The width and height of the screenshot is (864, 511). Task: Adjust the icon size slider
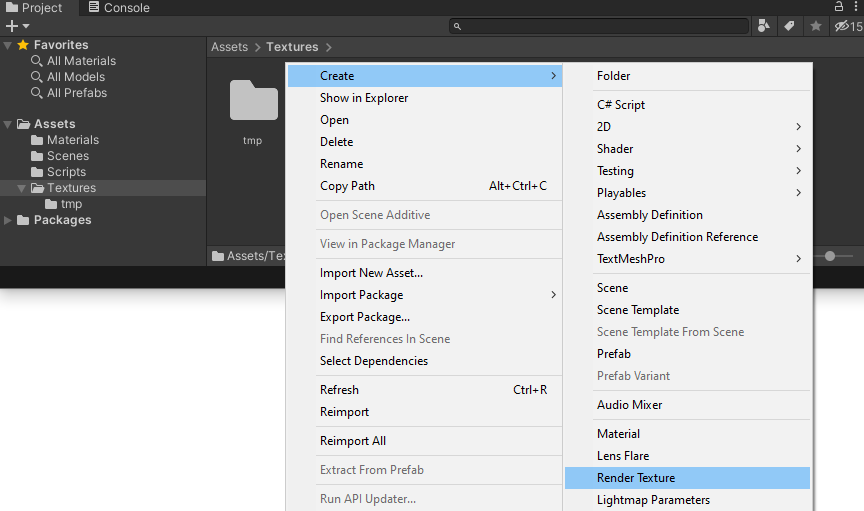tap(830, 256)
